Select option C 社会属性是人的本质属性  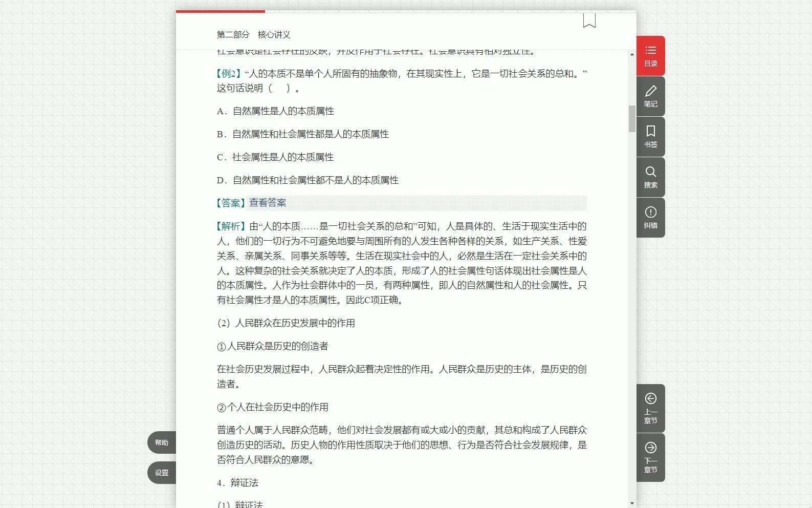click(x=275, y=157)
